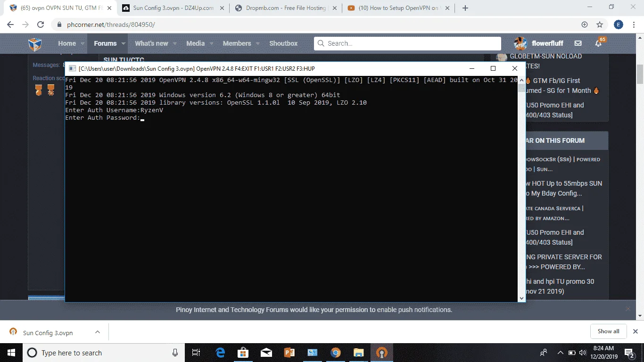Open the What's new nav item
Image resolution: width=644 pixels, height=362 pixels.
[x=151, y=43]
